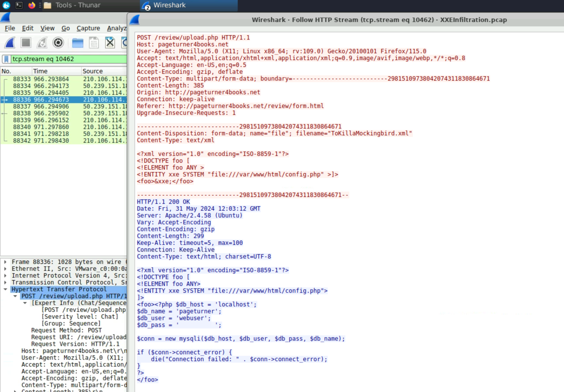Open the Analyze menu
This screenshot has height=392, width=564.
pyautogui.click(x=117, y=28)
